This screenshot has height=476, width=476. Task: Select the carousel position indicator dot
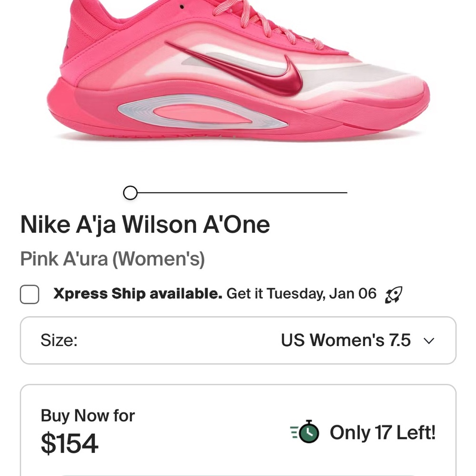coord(129,192)
